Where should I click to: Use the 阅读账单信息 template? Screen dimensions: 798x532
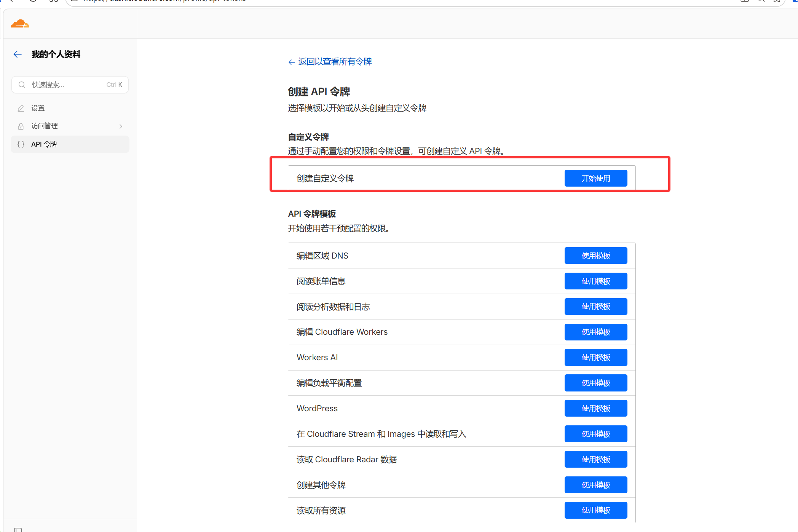595,281
